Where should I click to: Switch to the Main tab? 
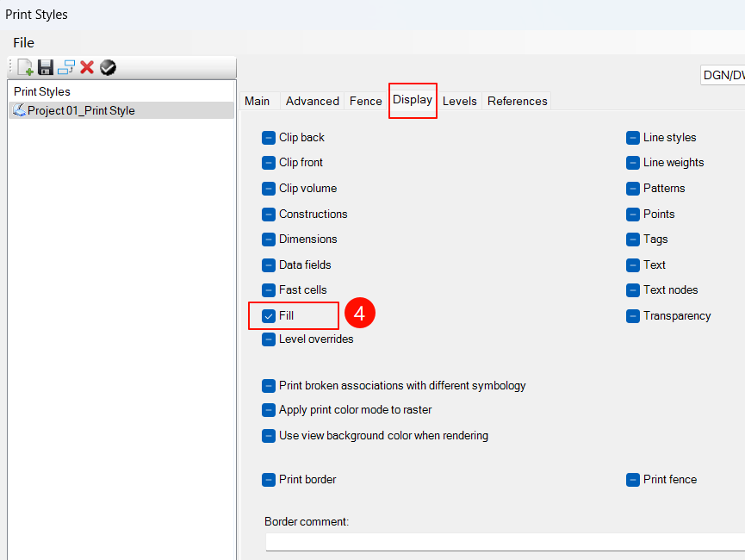[257, 101]
